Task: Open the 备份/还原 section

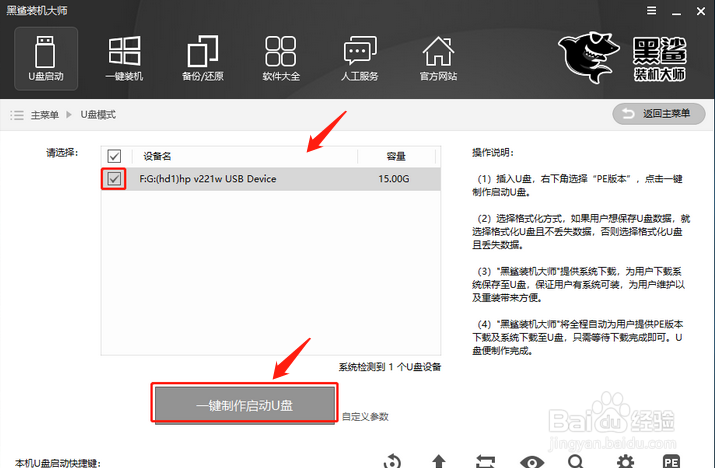Action: click(202, 59)
